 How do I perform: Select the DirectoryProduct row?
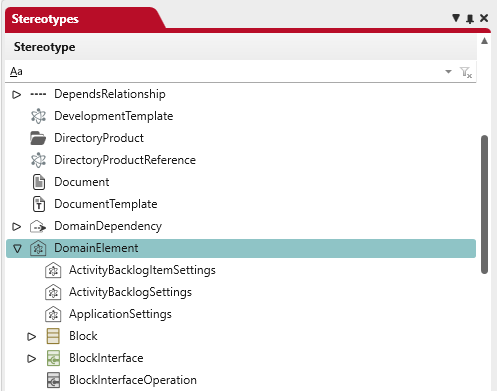click(241, 138)
